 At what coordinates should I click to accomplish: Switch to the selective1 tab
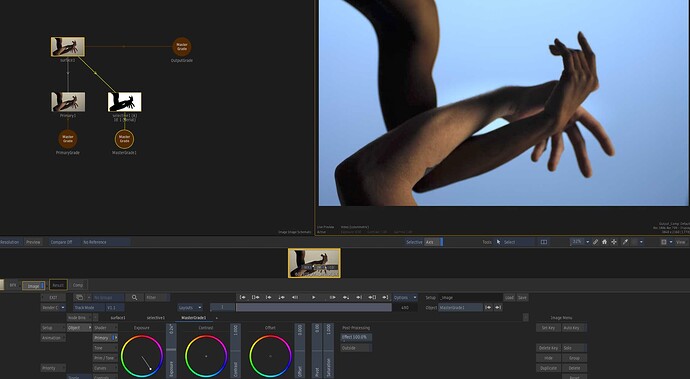(x=156, y=318)
